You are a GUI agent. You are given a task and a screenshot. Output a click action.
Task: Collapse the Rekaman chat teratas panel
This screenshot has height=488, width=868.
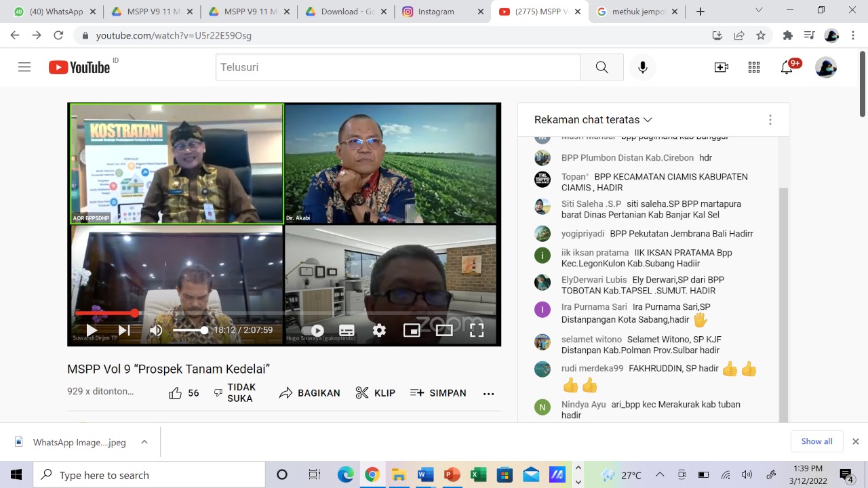pos(647,119)
